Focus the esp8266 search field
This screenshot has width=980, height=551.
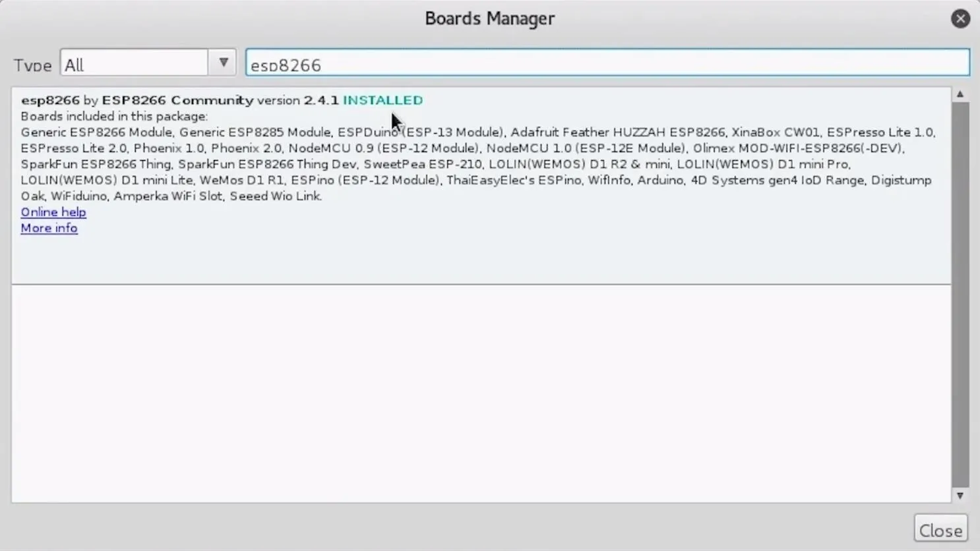click(x=607, y=63)
